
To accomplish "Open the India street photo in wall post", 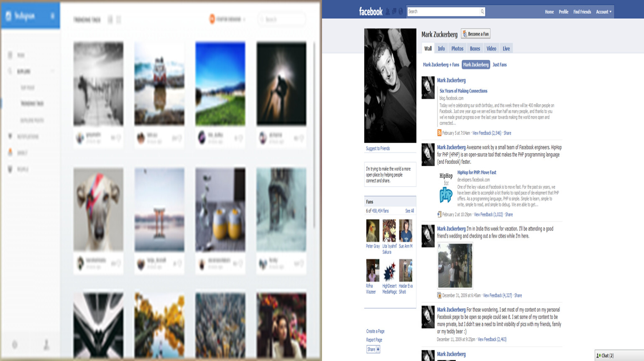I will pos(455,266).
